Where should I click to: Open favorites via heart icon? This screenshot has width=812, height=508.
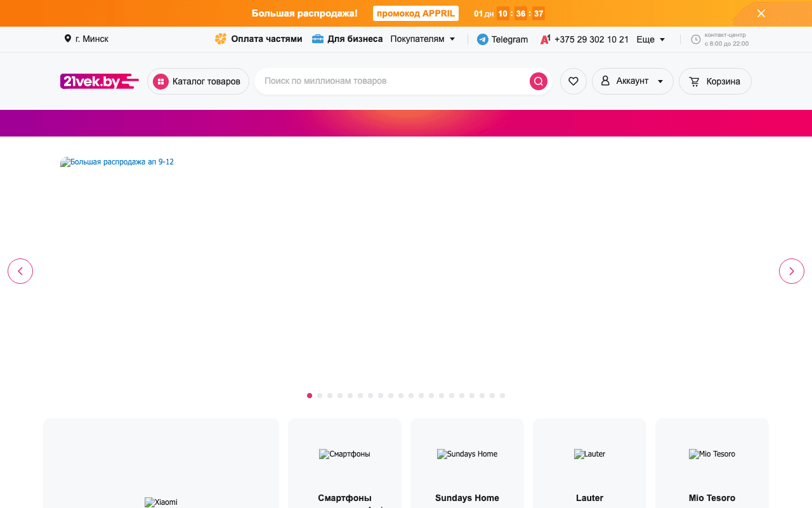(573, 81)
